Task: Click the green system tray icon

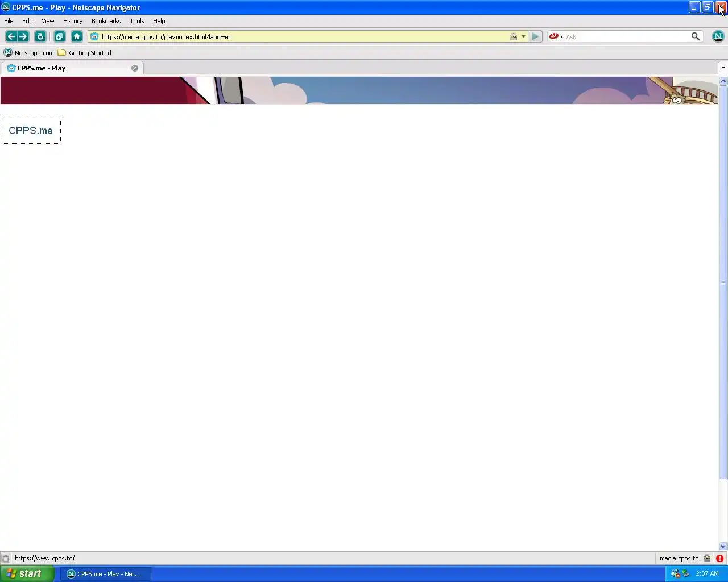Action: coord(685,573)
